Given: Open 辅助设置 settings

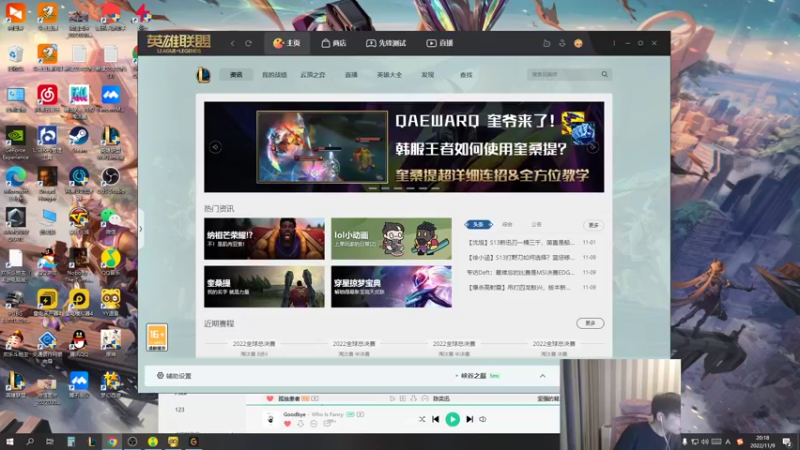Looking at the screenshot, I should pyautogui.click(x=174, y=376).
